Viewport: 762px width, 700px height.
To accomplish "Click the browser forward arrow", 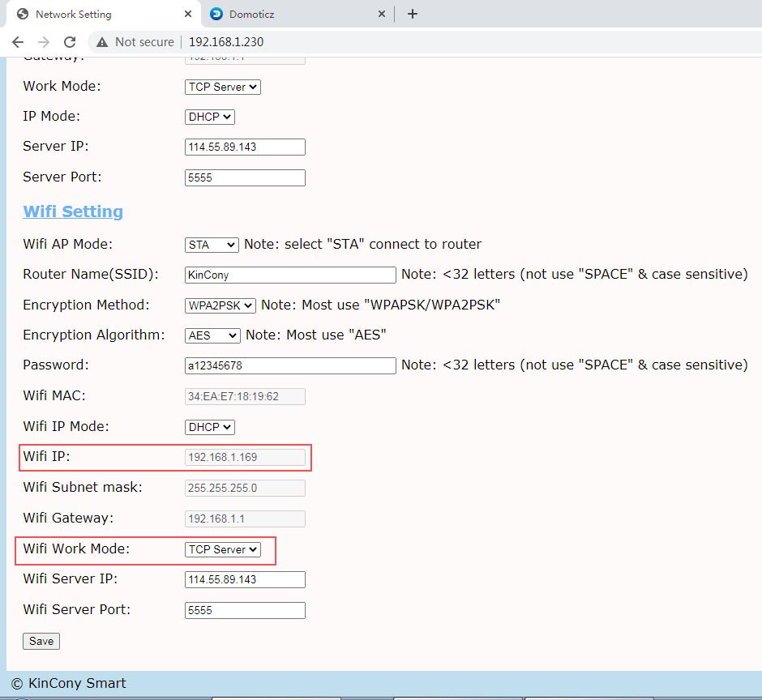I will [x=44, y=42].
